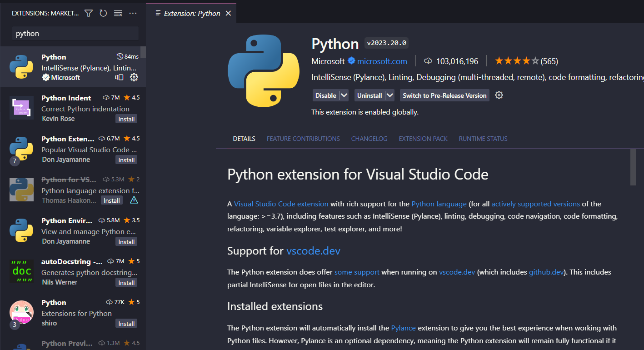Follow the Pylance link in Installed extensions
The width and height of the screenshot is (644, 350).
[403, 328]
